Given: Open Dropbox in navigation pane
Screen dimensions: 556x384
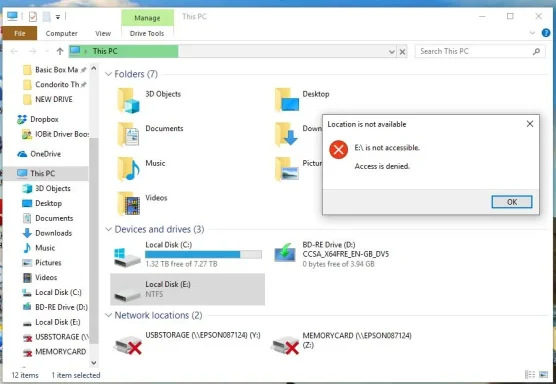Looking at the screenshot, I should (x=38, y=119).
